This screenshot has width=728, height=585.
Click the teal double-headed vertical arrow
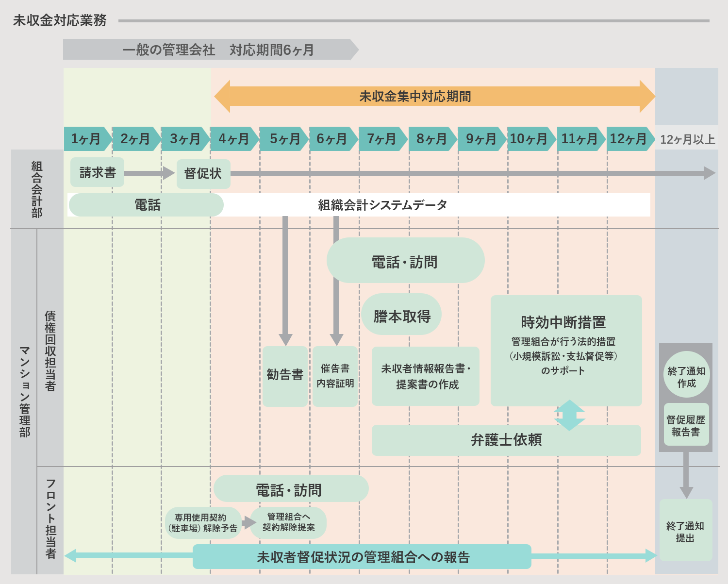[x=569, y=415]
